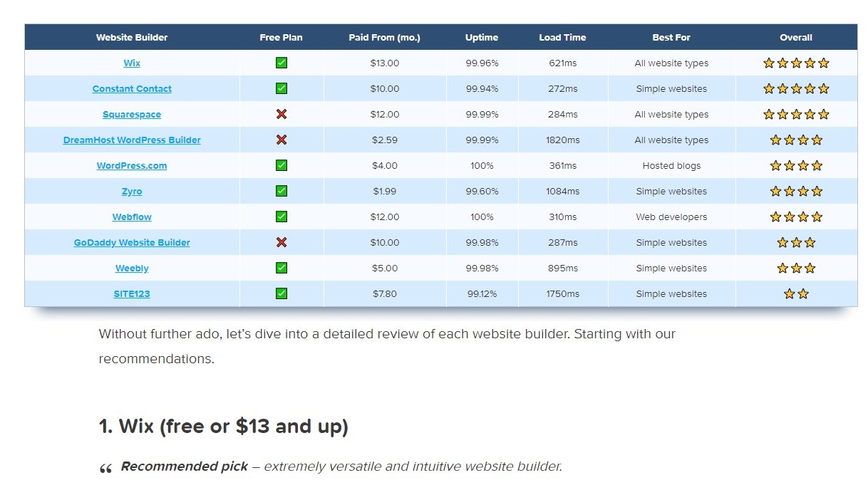868x490 pixels.
Task: Click the free plan checkmark for Zyro
Action: (281, 191)
